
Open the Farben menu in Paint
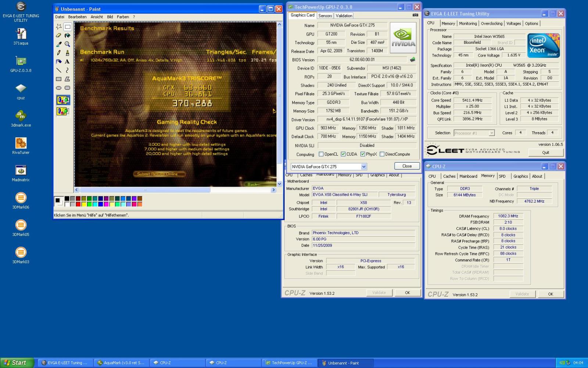123,17
